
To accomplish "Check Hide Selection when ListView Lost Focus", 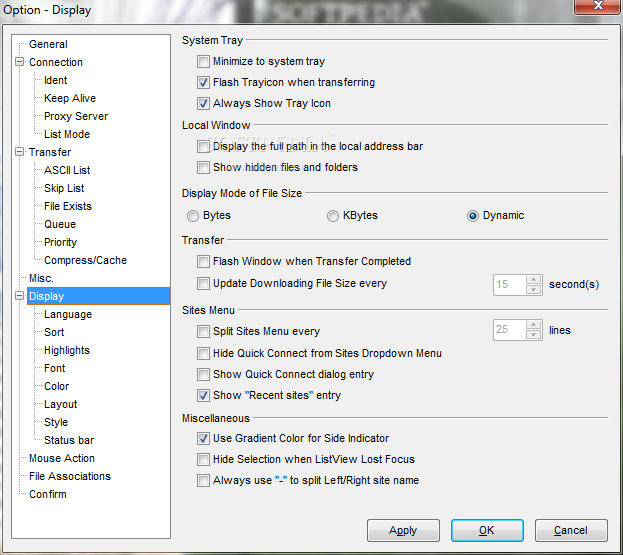I will coord(203,460).
